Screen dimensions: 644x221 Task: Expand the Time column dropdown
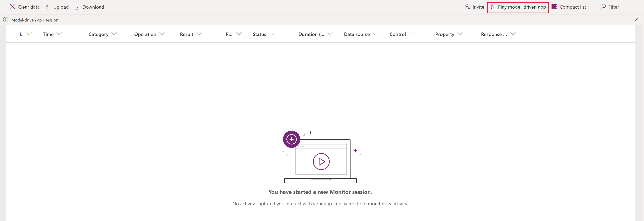[61, 34]
